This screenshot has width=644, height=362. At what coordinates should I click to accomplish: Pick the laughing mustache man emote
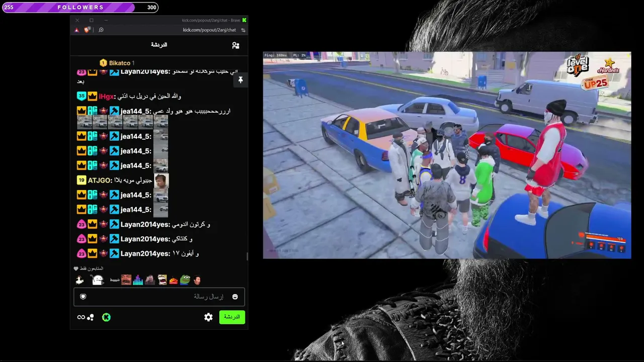tap(126, 280)
